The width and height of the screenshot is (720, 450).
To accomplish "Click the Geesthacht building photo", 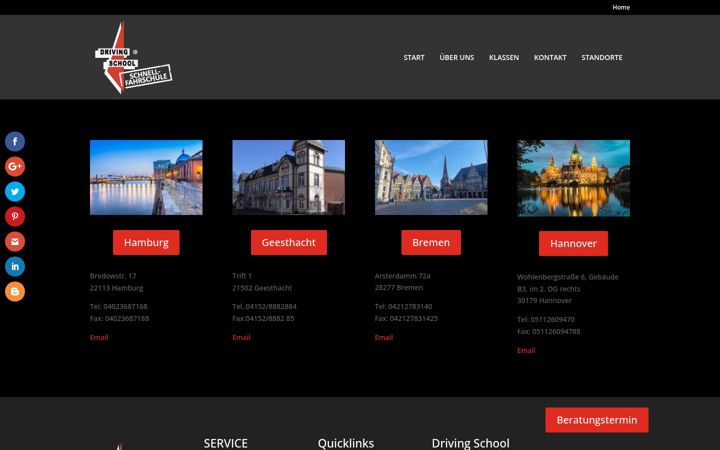I will click(288, 177).
